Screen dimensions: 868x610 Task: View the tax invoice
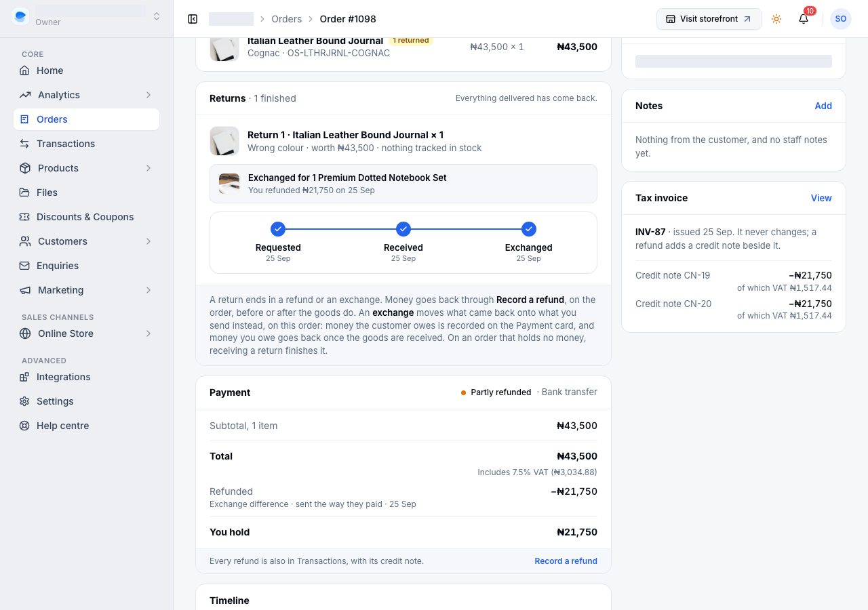click(x=821, y=198)
